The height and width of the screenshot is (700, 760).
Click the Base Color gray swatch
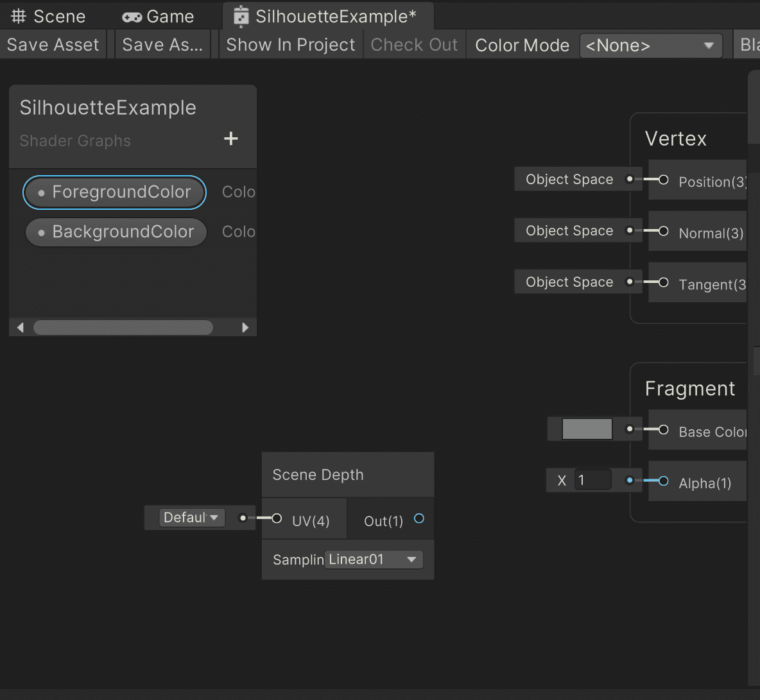pos(587,429)
